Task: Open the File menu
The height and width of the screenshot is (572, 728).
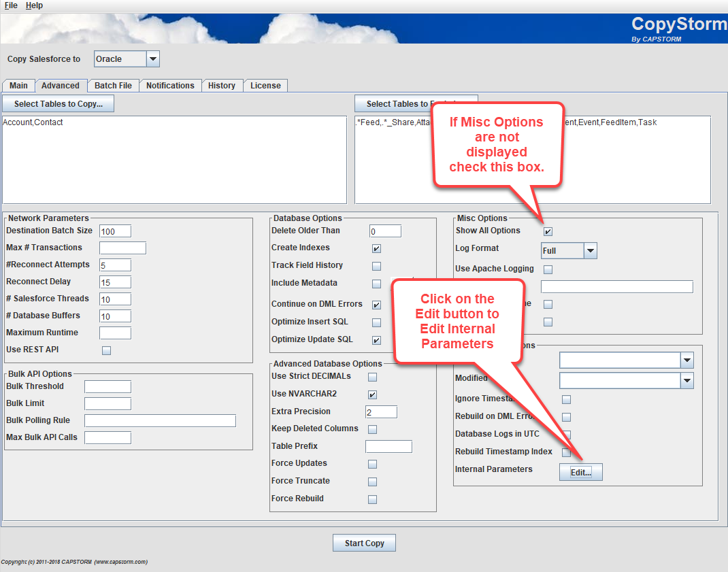Action: tap(11, 5)
